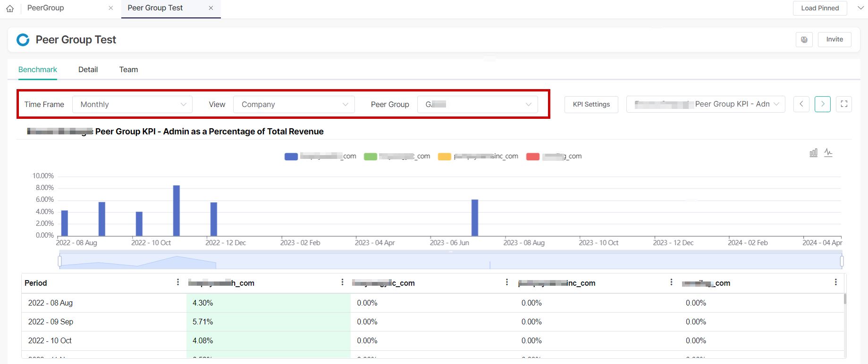
Task: Open the View Company dropdown
Action: (294, 105)
